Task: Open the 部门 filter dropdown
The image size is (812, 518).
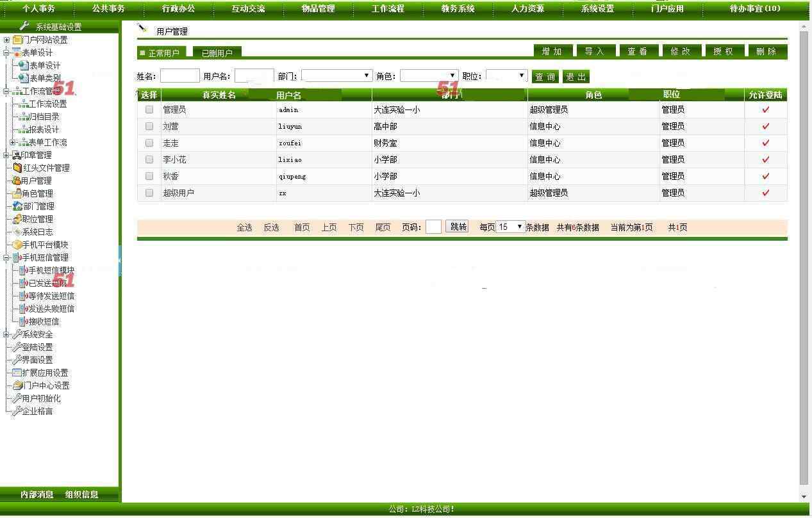Action: [x=337, y=76]
